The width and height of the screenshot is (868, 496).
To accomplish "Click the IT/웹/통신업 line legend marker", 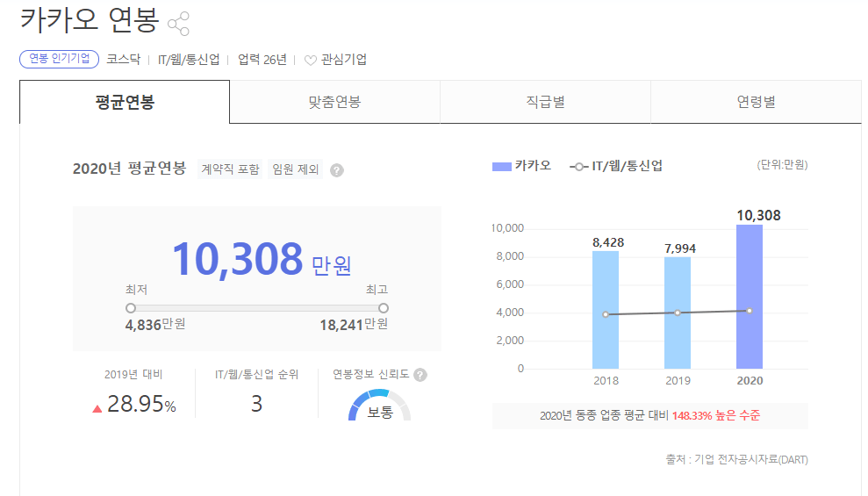I will pyautogui.click(x=578, y=166).
